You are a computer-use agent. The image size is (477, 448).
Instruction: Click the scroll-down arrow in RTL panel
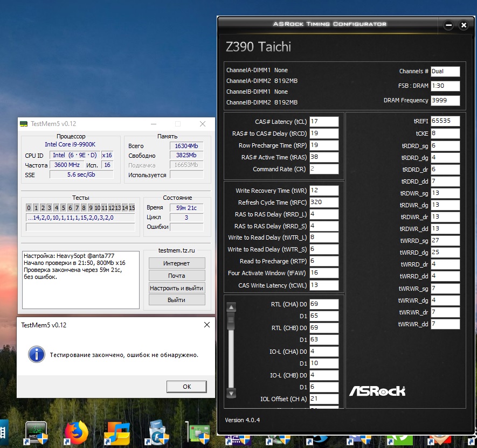point(231,393)
